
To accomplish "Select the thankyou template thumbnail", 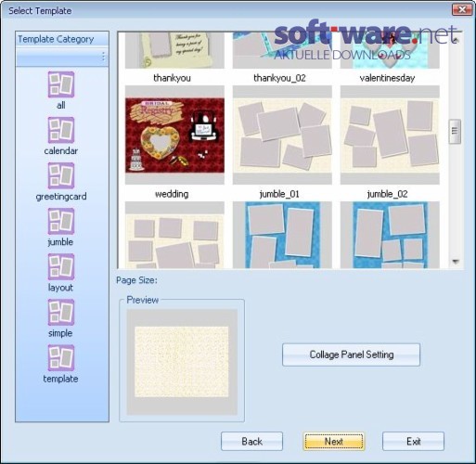I will 174,50.
